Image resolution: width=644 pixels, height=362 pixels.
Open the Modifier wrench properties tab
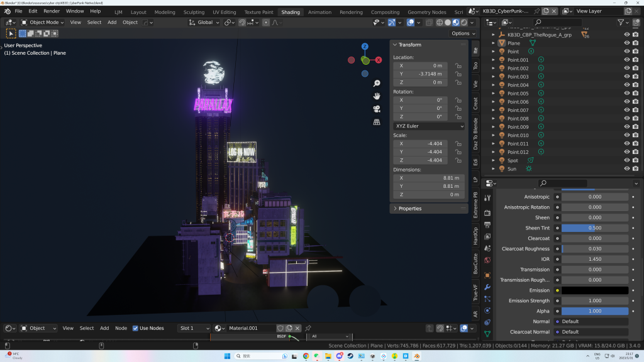(487, 287)
